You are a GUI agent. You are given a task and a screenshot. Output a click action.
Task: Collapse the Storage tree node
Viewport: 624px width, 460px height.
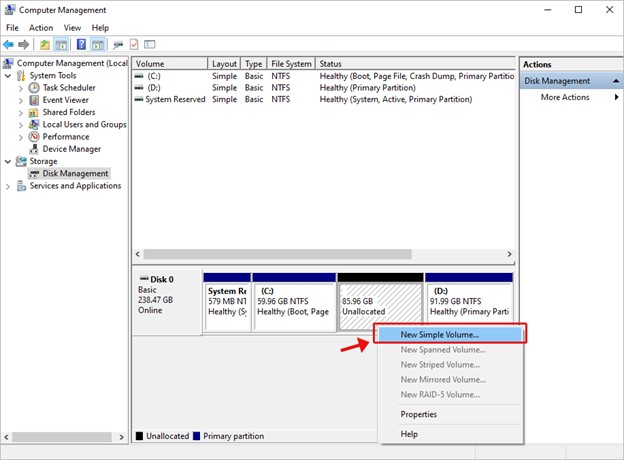(x=8, y=162)
